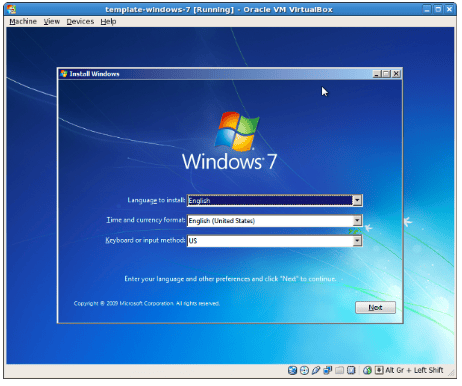Click the shared folders status icon

pos(339,370)
